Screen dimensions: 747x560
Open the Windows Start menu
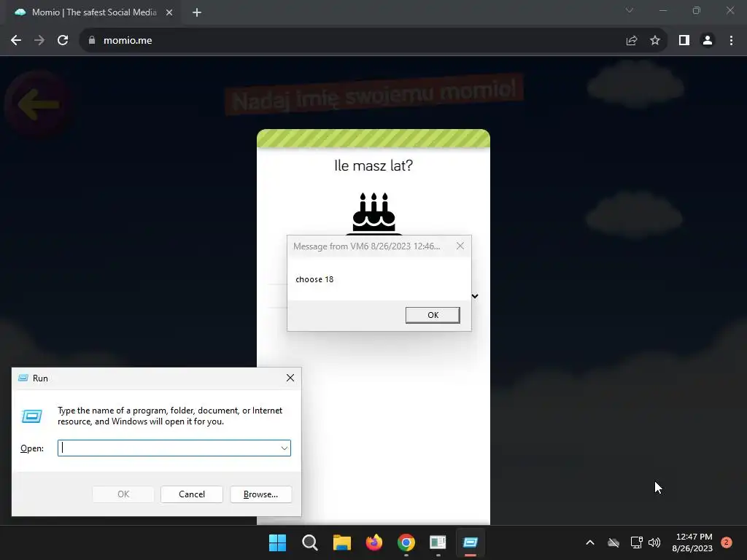click(277, 542)
